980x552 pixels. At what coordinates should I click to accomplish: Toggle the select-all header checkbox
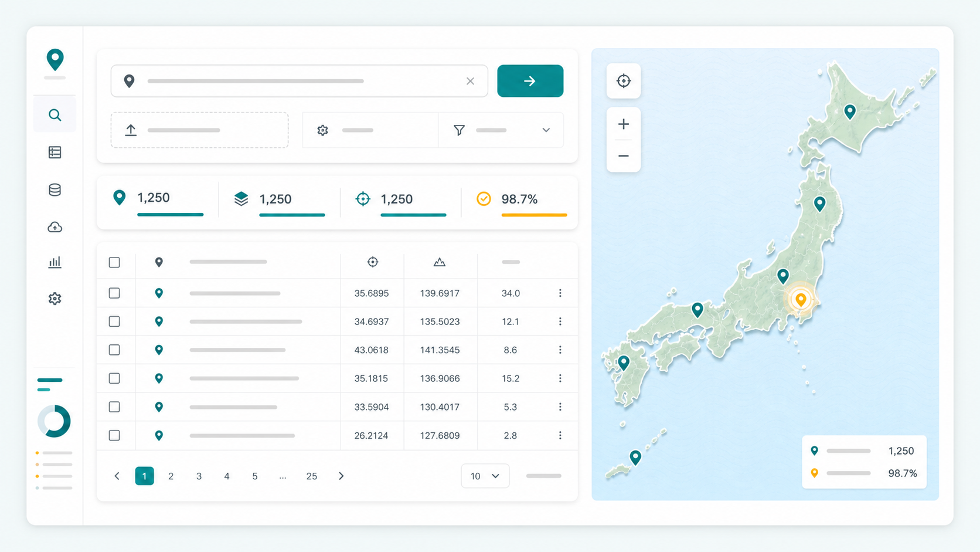pos(114,262)
